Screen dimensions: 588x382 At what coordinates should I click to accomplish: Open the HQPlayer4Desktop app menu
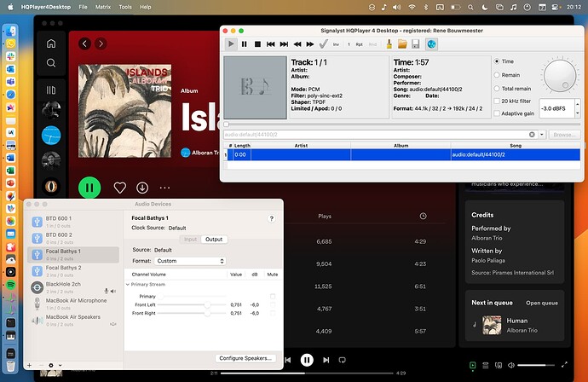(46, 7)
